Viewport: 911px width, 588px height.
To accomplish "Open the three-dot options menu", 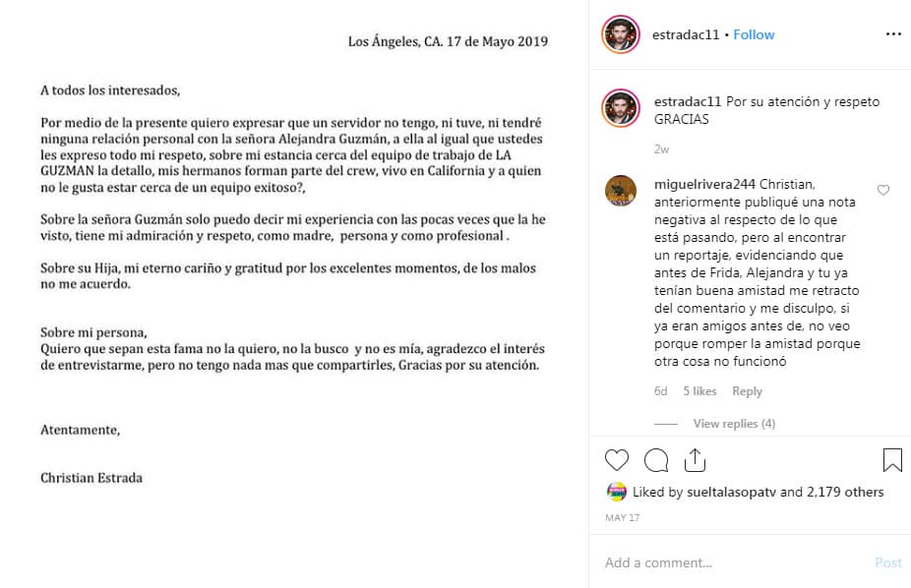I will pyautogui.click(x=892, y=34).
